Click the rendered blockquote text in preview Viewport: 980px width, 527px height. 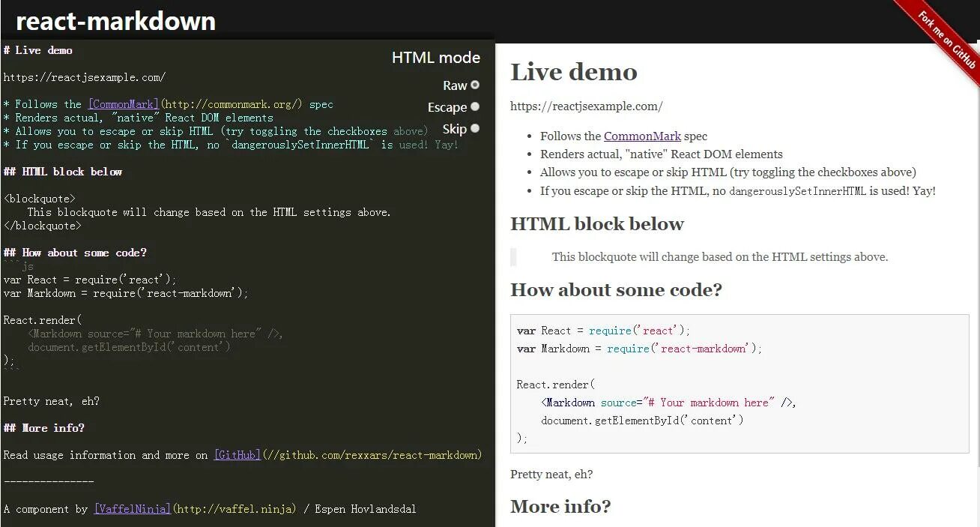click(x=720, y=256)
